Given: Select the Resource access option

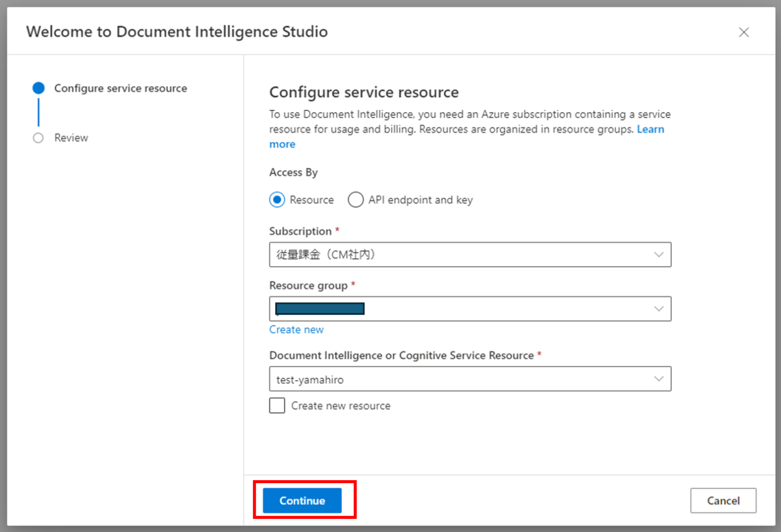Looking at the screenshot, I should point(277,200).
